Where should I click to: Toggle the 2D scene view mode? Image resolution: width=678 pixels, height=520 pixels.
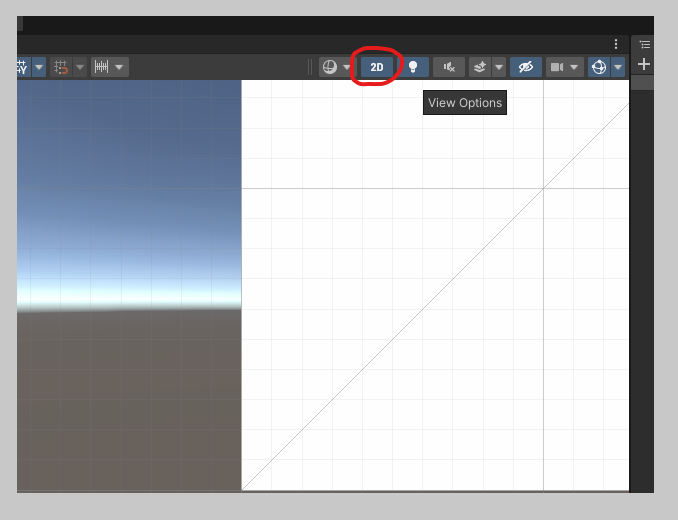click(377, 67)
